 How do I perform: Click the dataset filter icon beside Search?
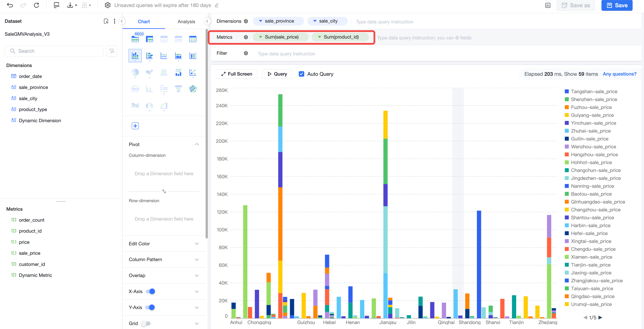pyautogui.click(x=112, y=51)
